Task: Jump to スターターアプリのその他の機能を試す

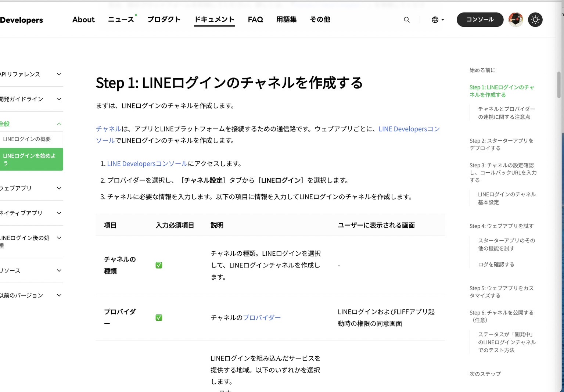Action: click(506, 244)
